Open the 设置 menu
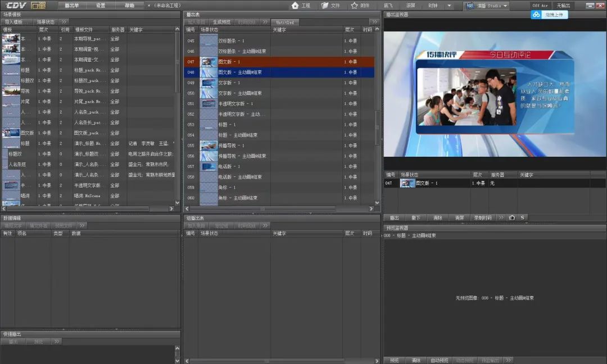The image size is (607, 364). point(101,5)
